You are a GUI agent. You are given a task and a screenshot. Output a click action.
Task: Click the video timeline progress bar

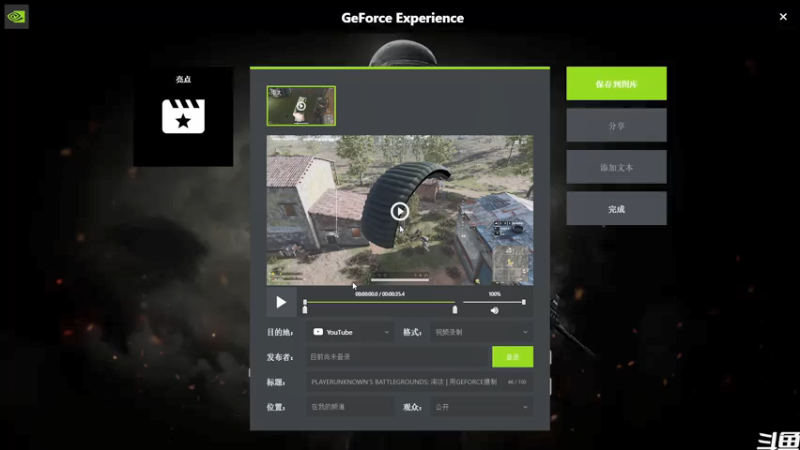tap(380, 302)
